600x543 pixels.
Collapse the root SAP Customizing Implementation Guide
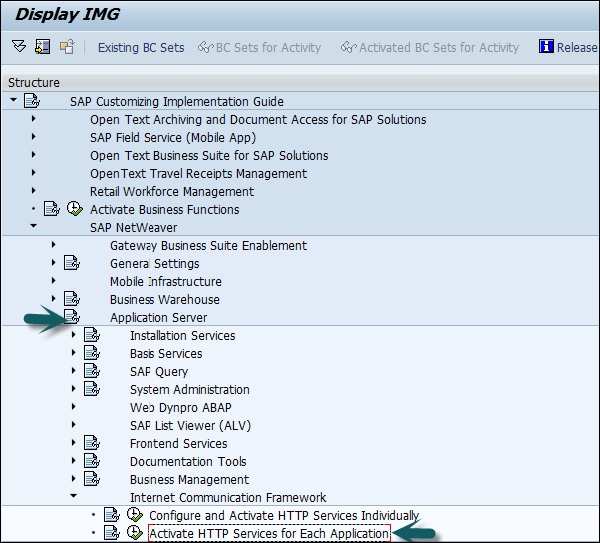point(13,101)
